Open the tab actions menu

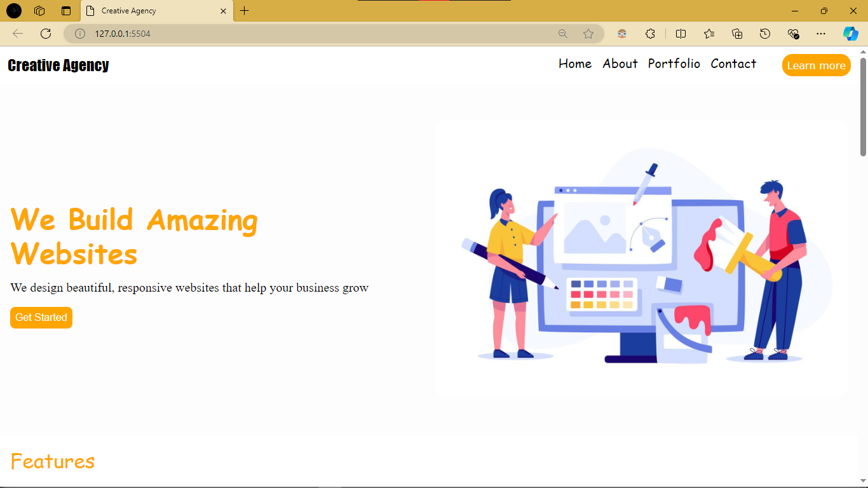39,11
